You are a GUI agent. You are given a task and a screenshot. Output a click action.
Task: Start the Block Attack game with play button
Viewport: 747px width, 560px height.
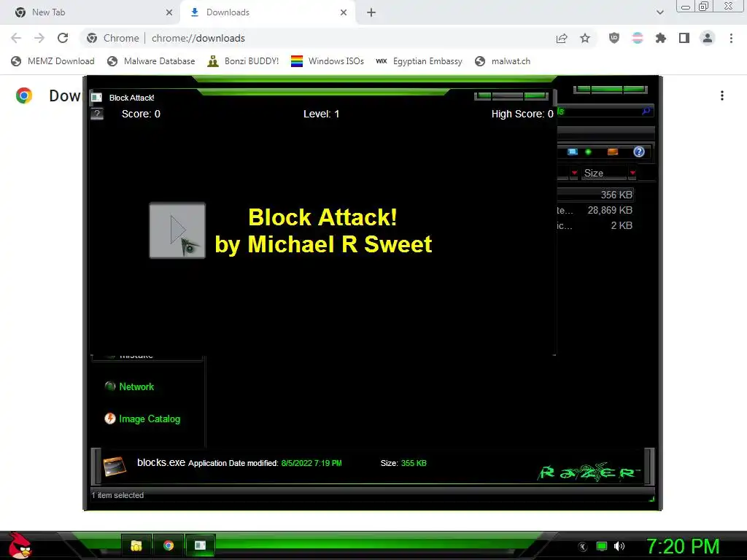[177, 230]
